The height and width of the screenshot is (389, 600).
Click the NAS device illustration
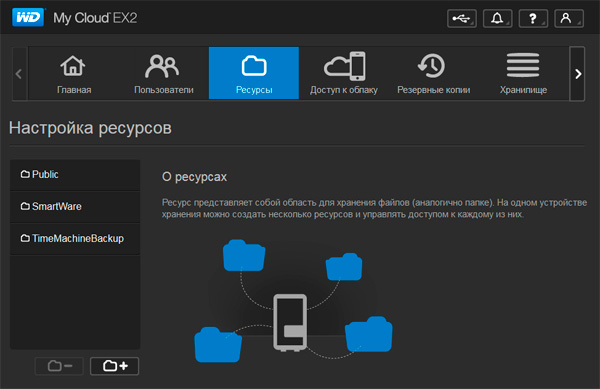(290, 322)
